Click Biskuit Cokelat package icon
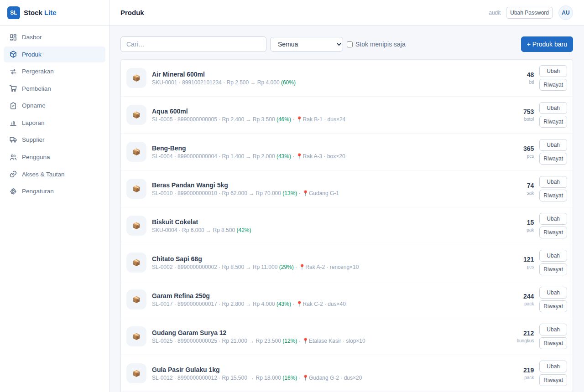The width and height of the screenshot is (584, 392). click(136, 226)
